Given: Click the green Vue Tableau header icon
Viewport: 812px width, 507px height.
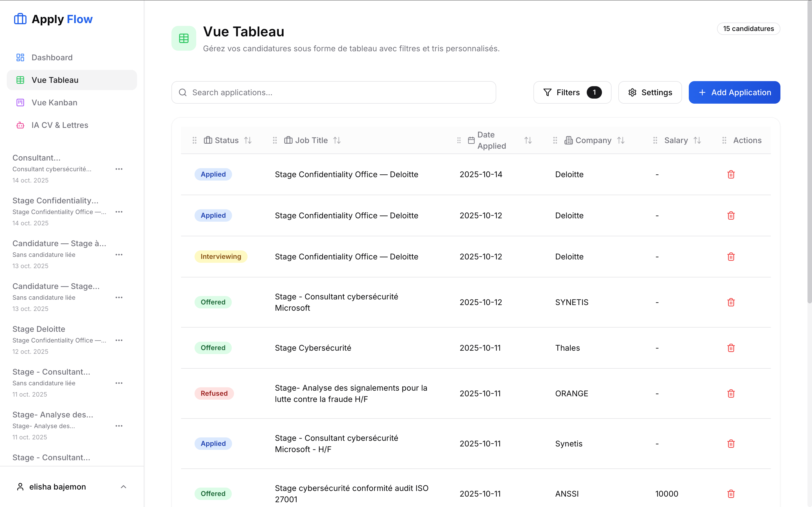Looking at the screenshot, I should 184,38.
